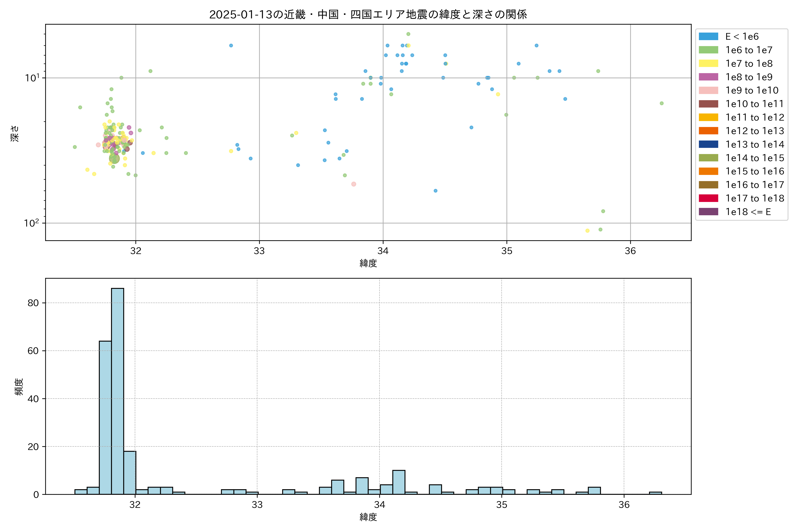This screenshot has width=798, height=532.
Task: Click the brown 1e10 to 1e11 legend swatch
Action: (708, 104)
